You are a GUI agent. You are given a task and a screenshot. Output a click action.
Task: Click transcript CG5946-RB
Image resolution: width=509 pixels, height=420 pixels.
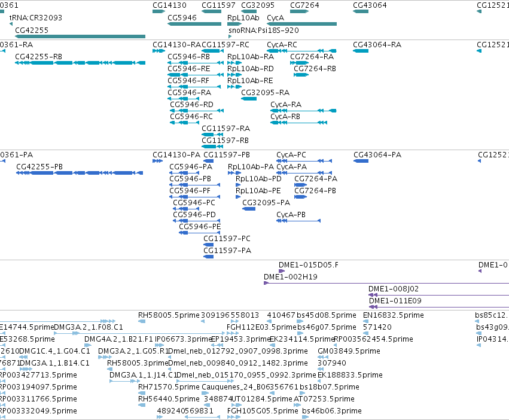(x=196, y=63)
